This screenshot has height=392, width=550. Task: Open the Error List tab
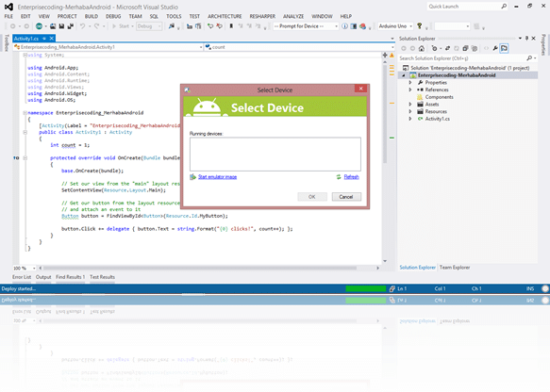pyautogui.click(x=22, y=277)
